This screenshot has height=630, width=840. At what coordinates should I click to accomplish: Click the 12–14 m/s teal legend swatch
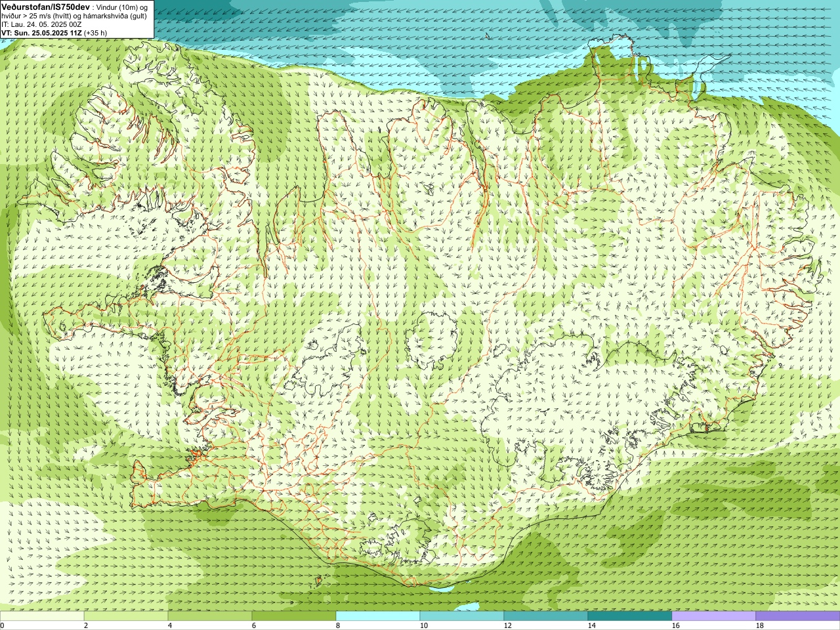(x=546, y=616)
